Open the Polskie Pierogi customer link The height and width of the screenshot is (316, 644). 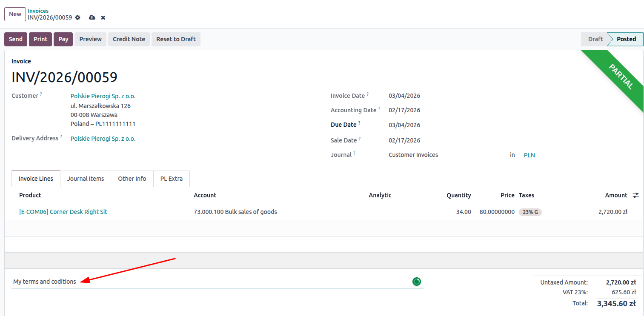[103, 96]
